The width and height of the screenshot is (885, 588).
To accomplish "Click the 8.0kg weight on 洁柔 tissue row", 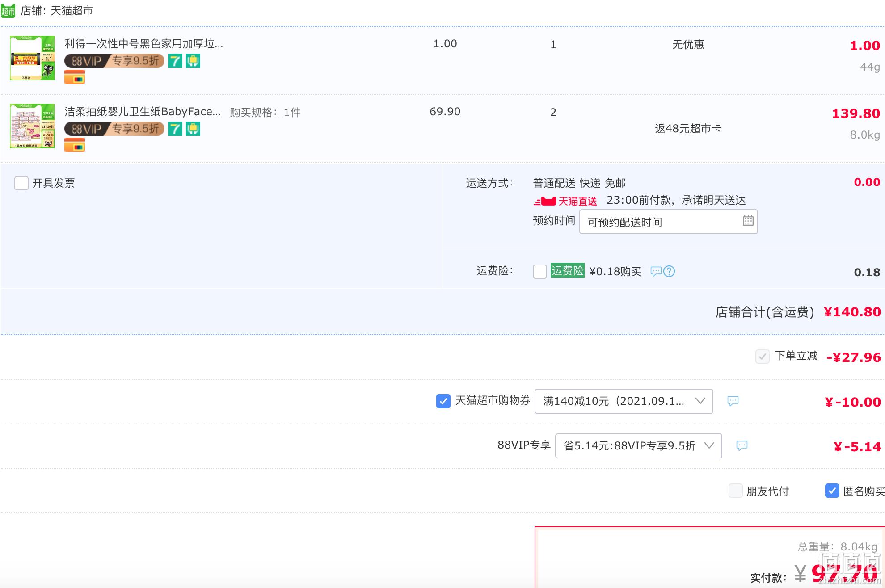I will pos(864,135).
